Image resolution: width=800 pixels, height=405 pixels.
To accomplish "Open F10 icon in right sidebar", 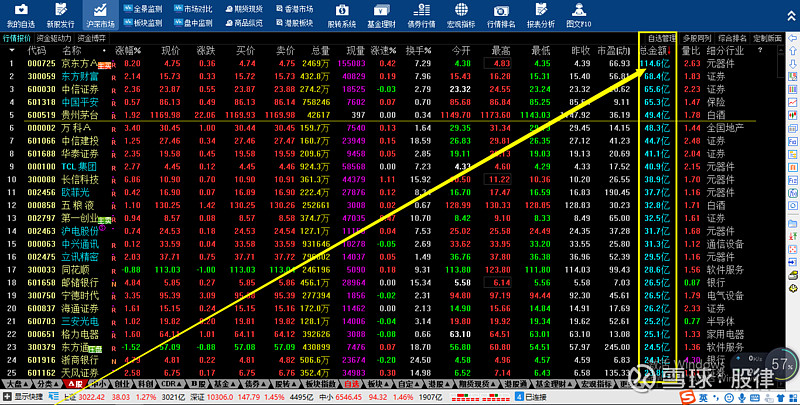I will coord(792,140).
